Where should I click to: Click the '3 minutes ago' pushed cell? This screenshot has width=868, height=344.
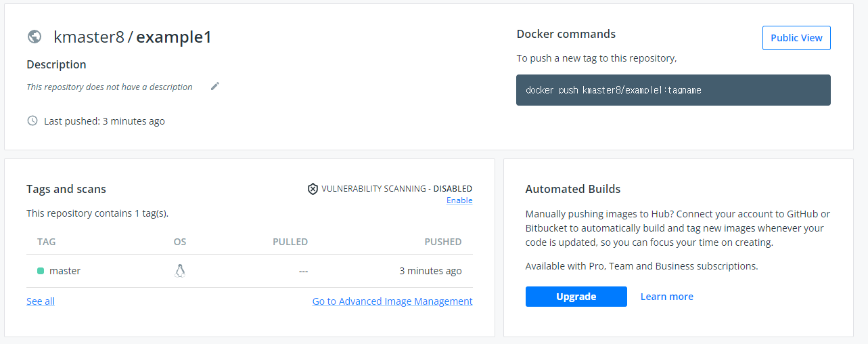430,271
